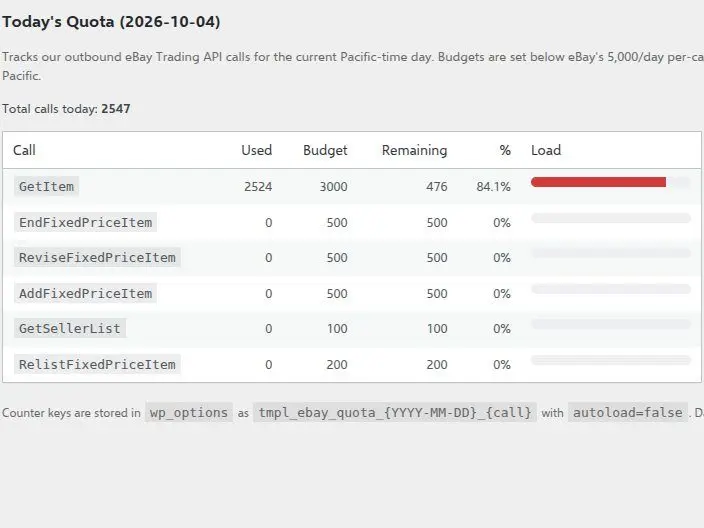The height and width of the screenshot is (528, 704).
Task: Click the % column header
Action: (505, 150)
